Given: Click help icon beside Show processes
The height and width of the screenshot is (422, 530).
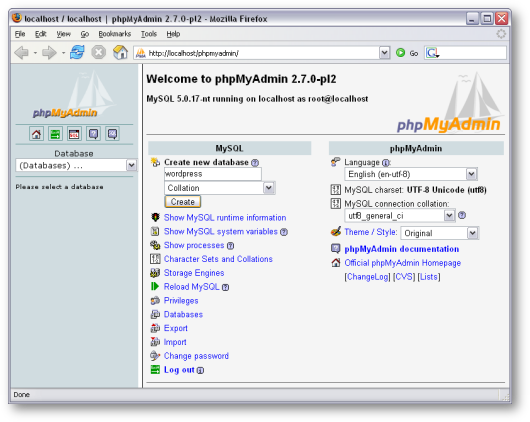Looking at the screenshot, I should 231,246.
